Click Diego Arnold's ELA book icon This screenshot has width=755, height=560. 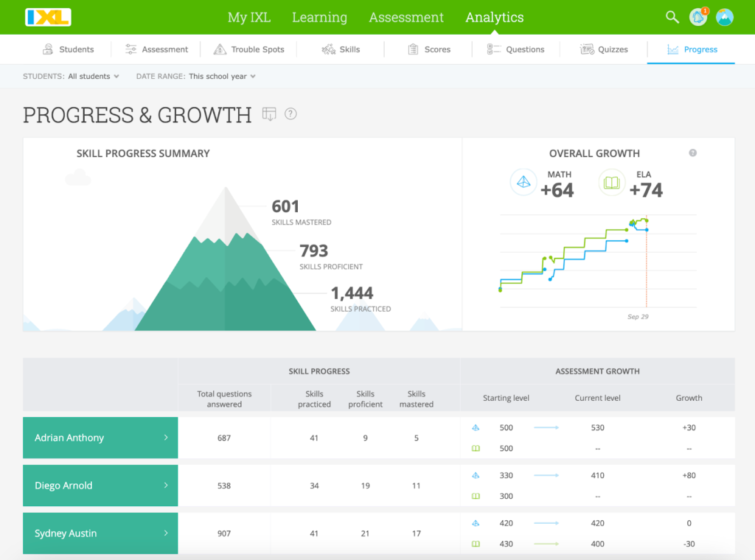pos(476,496)
